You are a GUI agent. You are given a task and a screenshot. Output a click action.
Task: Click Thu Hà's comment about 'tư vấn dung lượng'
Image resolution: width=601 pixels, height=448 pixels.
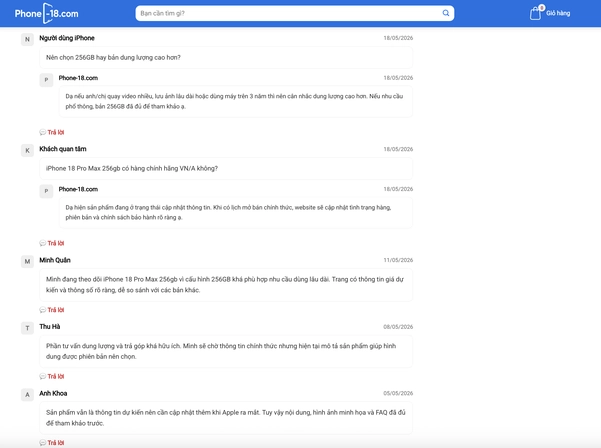(x=226, y=351)
